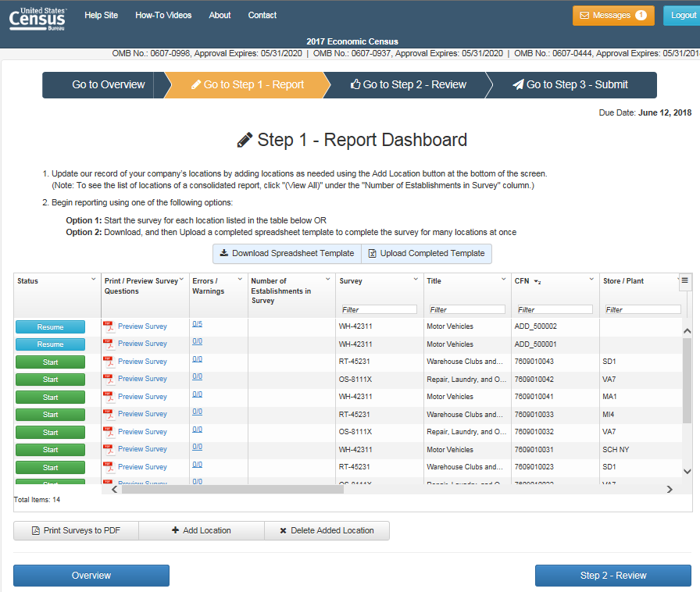This screenshot has height=592, width=700.
Task: Sort by the CFN column header
Action: point(521,281)
